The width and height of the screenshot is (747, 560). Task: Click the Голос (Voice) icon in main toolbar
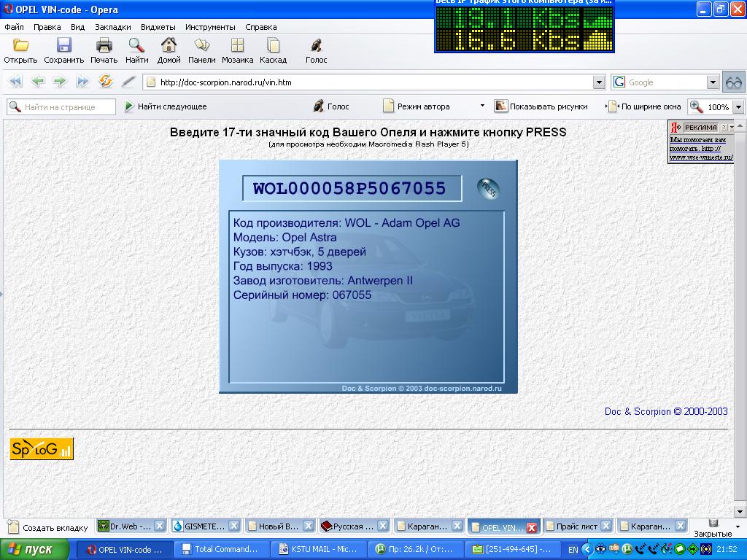[x=316, y=45]
